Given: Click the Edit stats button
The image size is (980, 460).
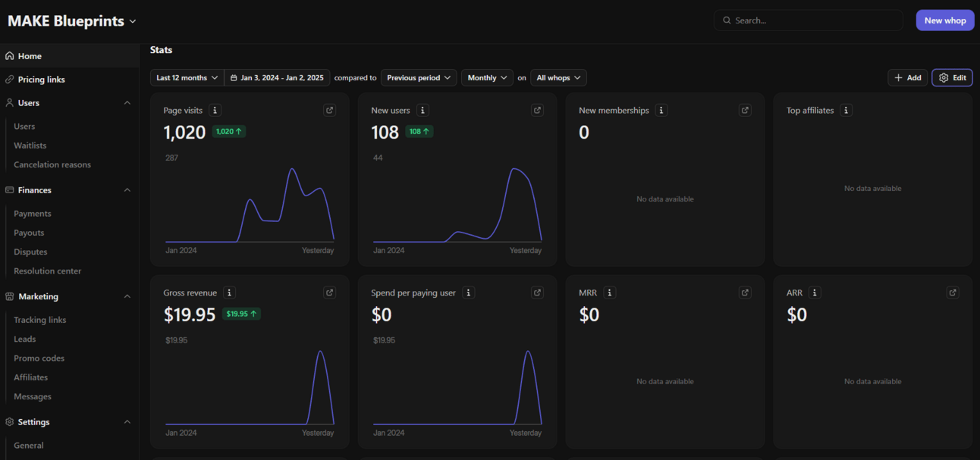Looking at the screenshot, I should coord(952,78).
